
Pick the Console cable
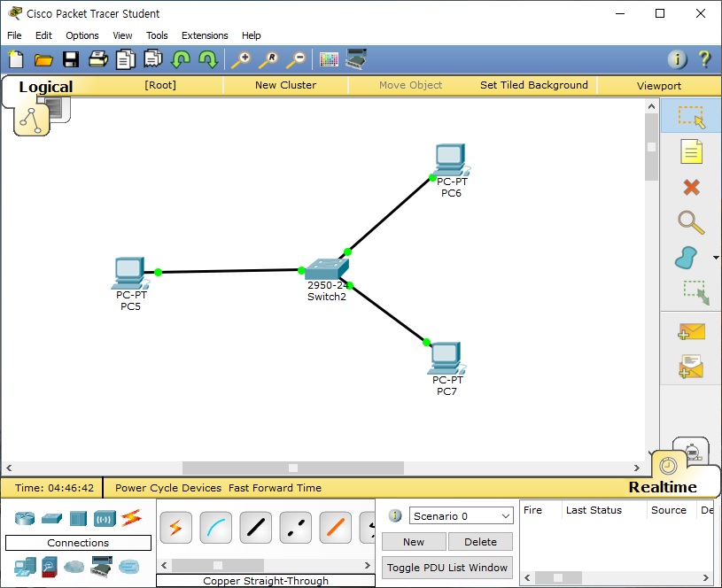(x=215, y=527)
